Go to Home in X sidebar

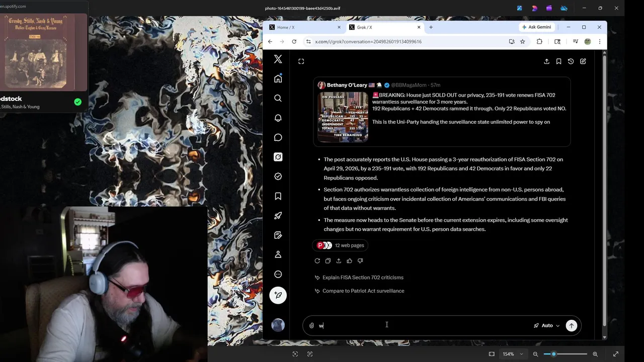point(278,78)
